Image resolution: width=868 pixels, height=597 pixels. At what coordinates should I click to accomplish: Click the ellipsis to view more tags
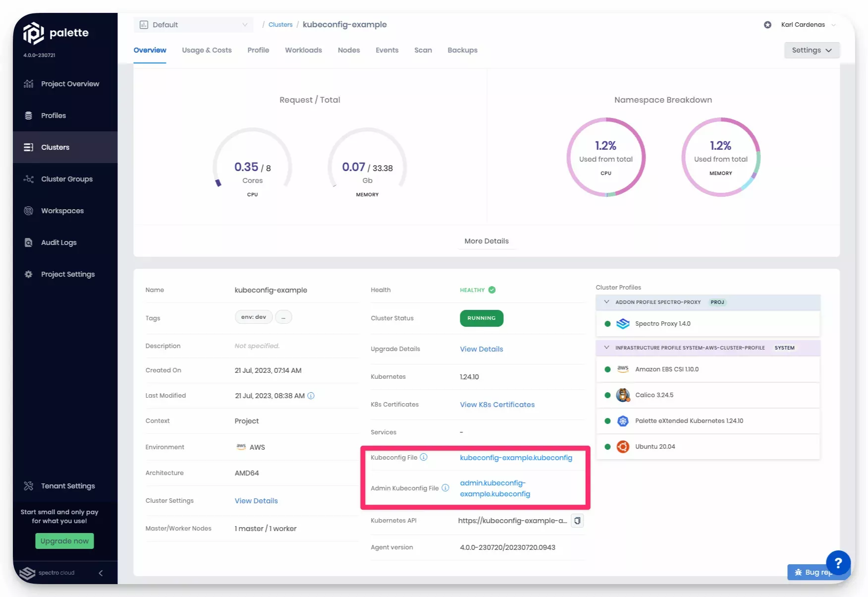tap(283, 317)
